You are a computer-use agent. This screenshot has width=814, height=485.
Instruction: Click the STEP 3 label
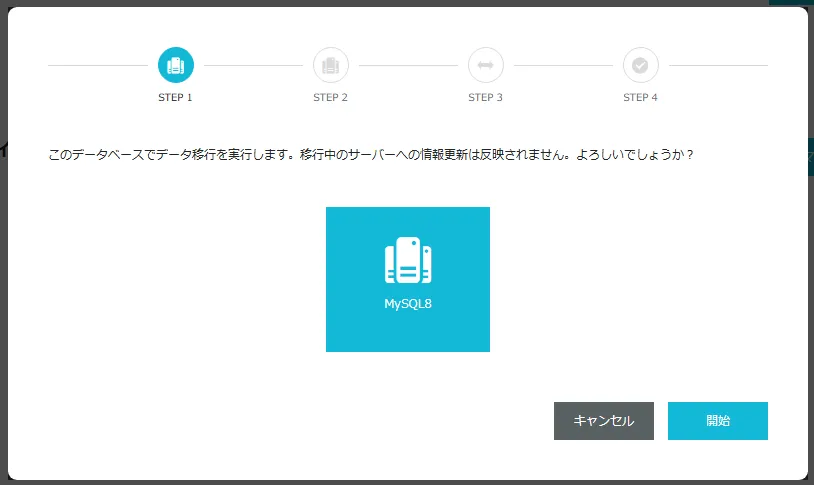[486, 98]
